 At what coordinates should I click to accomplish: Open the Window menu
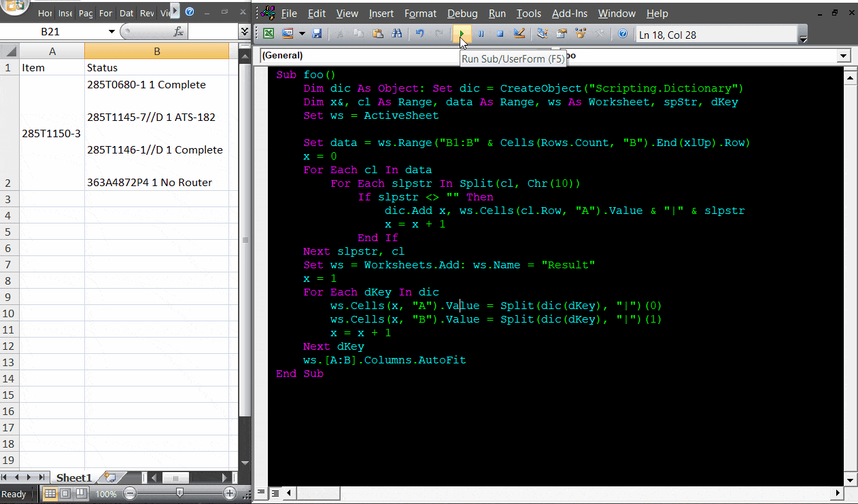tap(617, 14)
